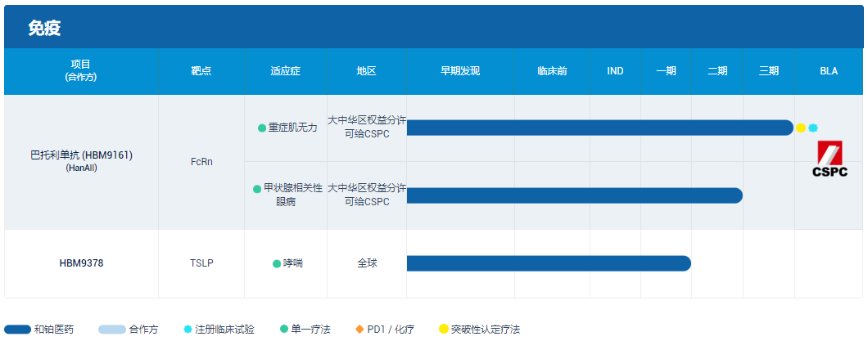Screen dimensions: 868x341
Task: Click the 早期发现 column header
Action: tap(460, 71)
